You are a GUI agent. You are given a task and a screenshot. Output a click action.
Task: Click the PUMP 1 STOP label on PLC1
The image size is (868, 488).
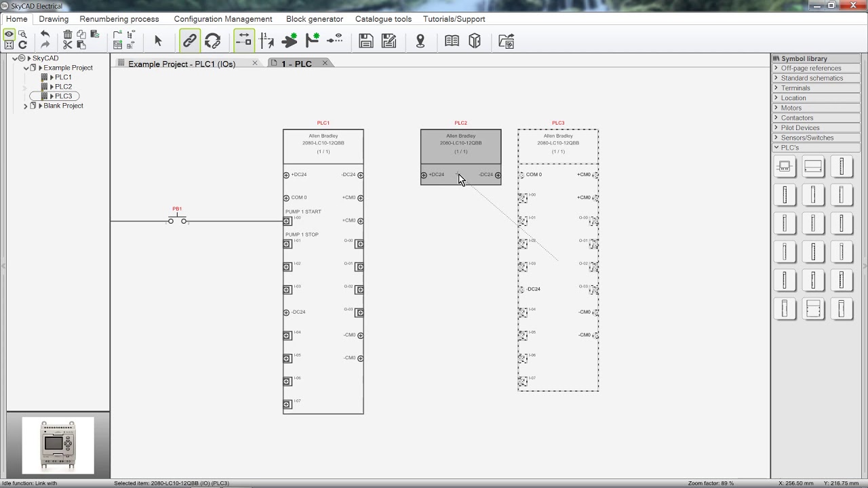[302, 235]
